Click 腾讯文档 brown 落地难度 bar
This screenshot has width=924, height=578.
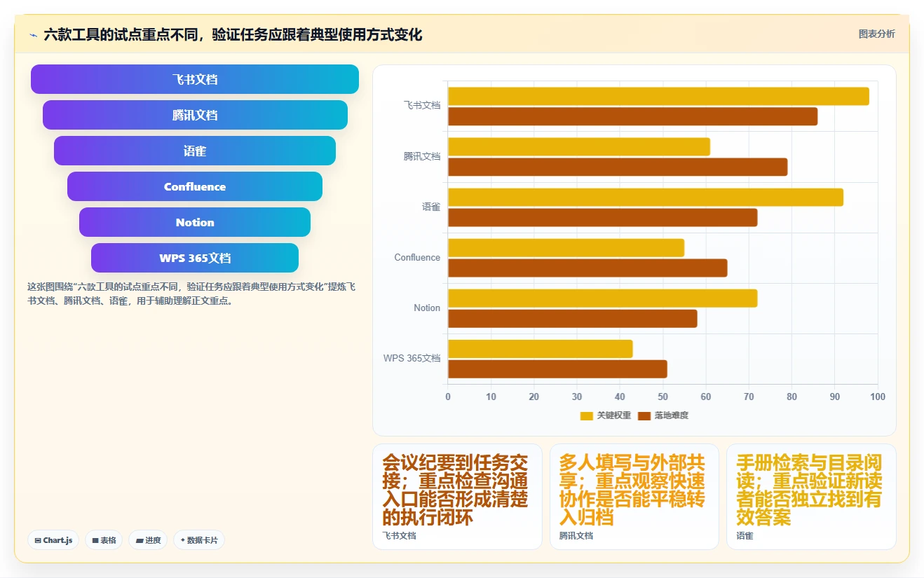click(618, 167)
